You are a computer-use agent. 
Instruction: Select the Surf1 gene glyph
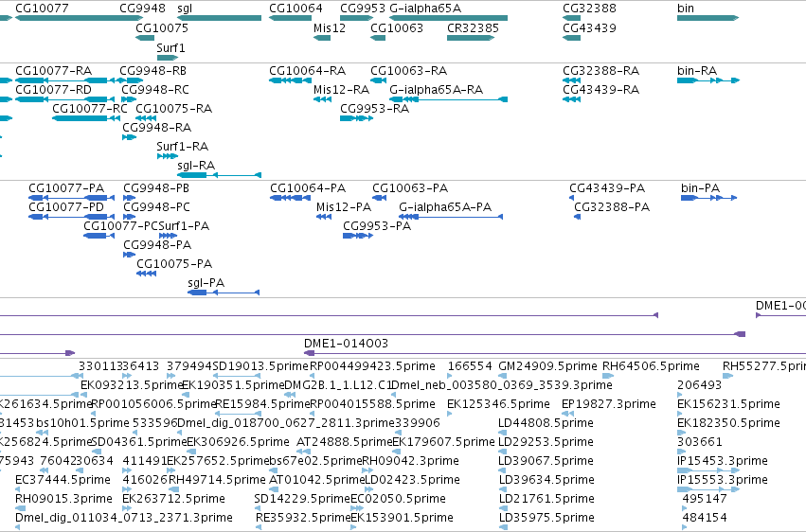click(x=167, y=58)
